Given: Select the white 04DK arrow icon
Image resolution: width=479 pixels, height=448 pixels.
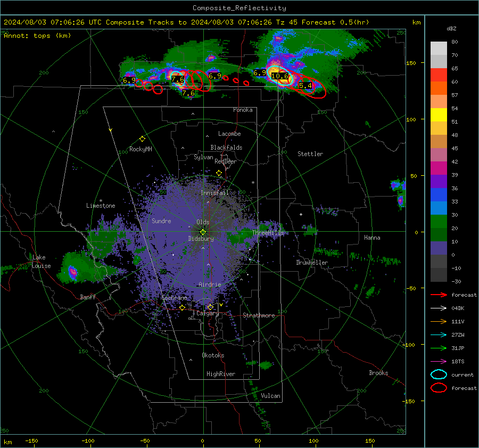Looking at the screenshot, I should (x=439, y=308).
